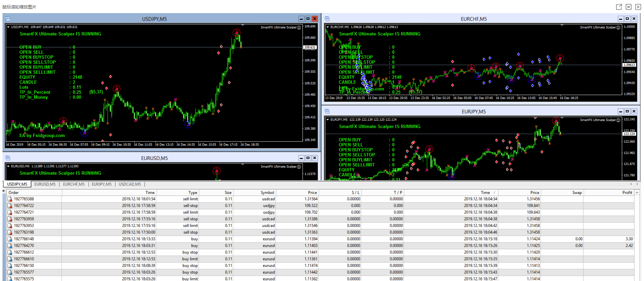Click the EURJPY,M5 chart window icon
The width and height of the screenshot is (644, 281).
coord(327,111)
